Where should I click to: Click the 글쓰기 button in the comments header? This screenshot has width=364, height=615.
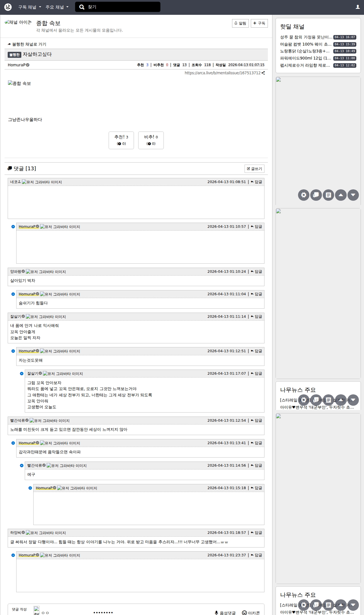pos(254,169)
